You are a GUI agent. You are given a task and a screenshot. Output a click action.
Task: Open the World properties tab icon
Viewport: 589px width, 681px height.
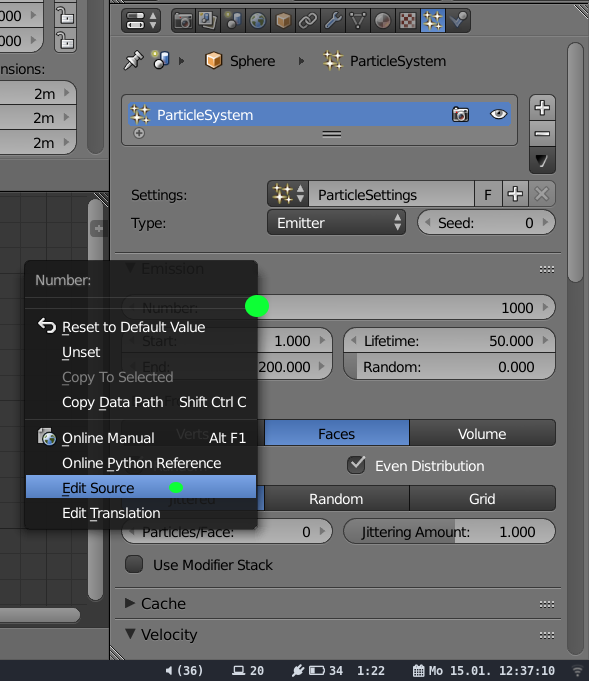coord(258,20)
